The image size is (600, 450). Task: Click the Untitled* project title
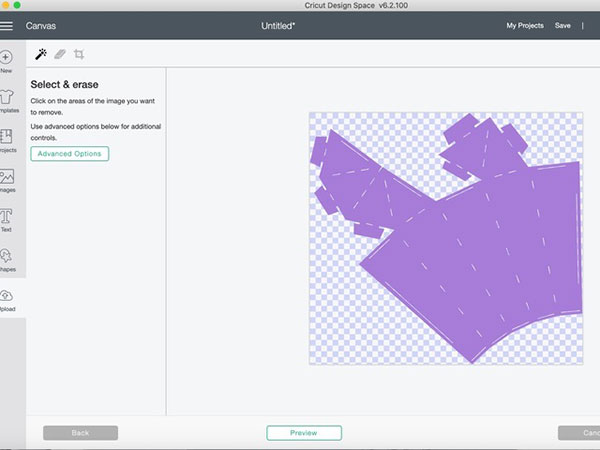point(278,25)
